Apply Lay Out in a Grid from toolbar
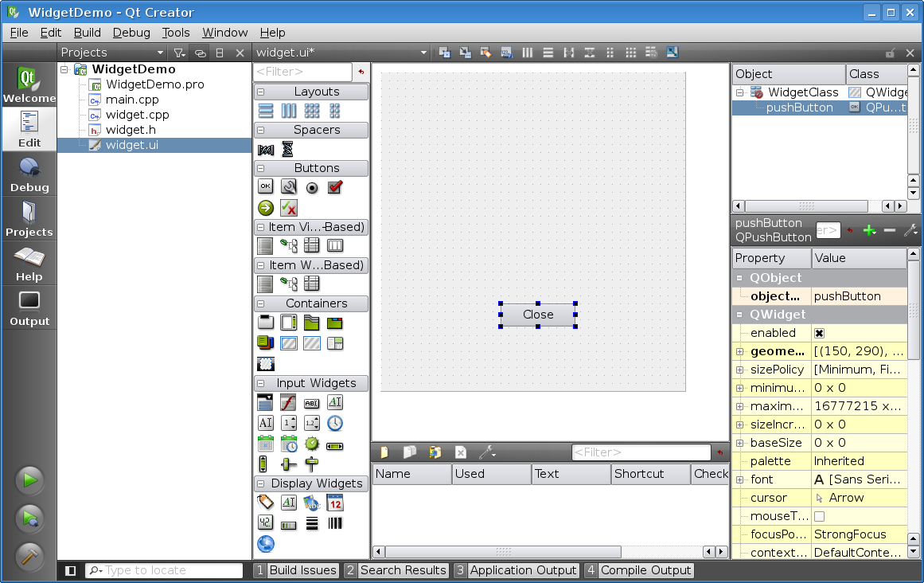The image size is (924, 583). 630,53
